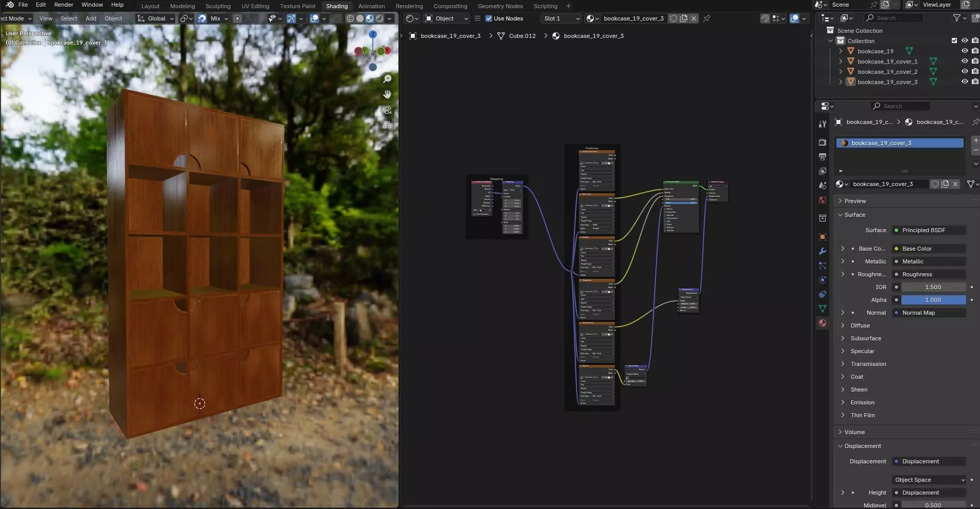Toggle proportional editing in viewport header
The image size is (980, 509).
point(237,18)
